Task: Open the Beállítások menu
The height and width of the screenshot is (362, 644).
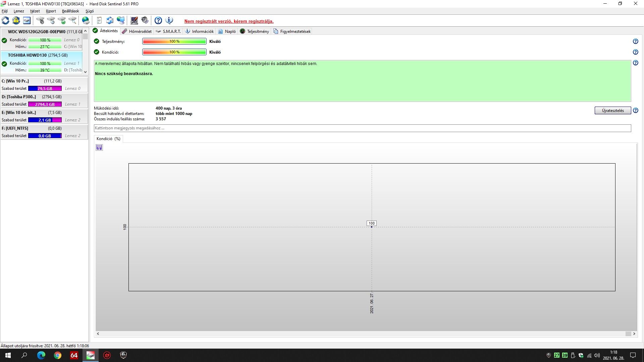Action: point(70,11)
